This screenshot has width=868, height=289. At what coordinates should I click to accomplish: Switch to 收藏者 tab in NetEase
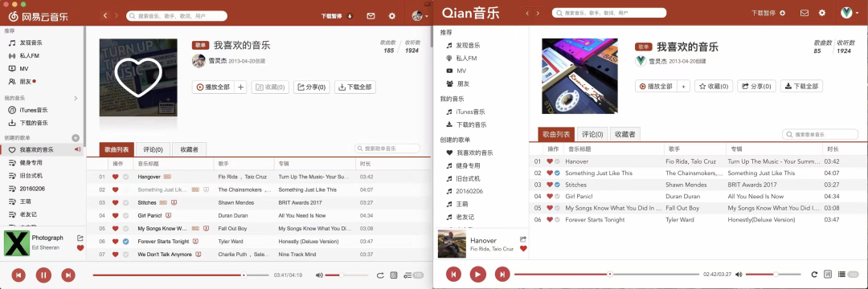(x=189, y=149)
